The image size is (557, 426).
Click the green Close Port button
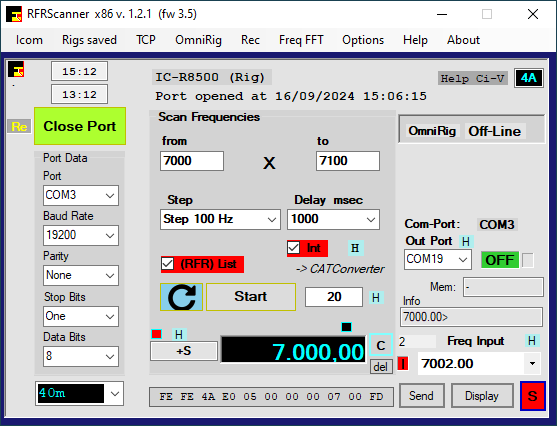(x=80, y=126)
